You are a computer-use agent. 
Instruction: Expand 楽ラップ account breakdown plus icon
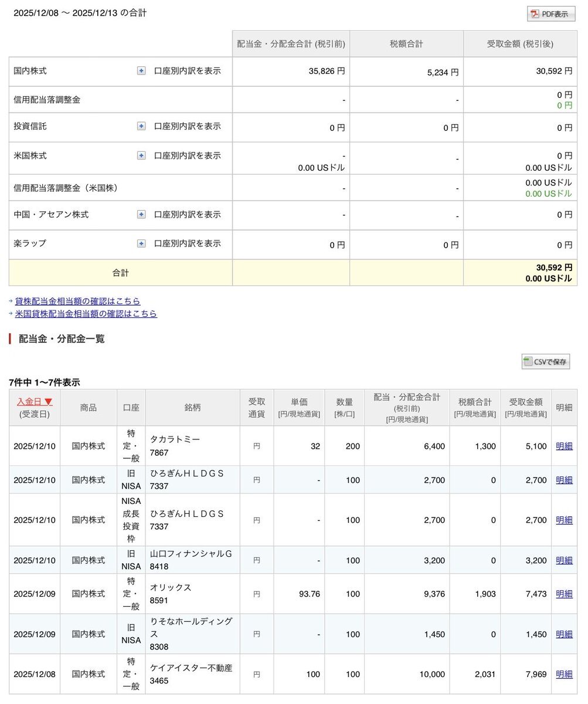click(x=141, y=243)
